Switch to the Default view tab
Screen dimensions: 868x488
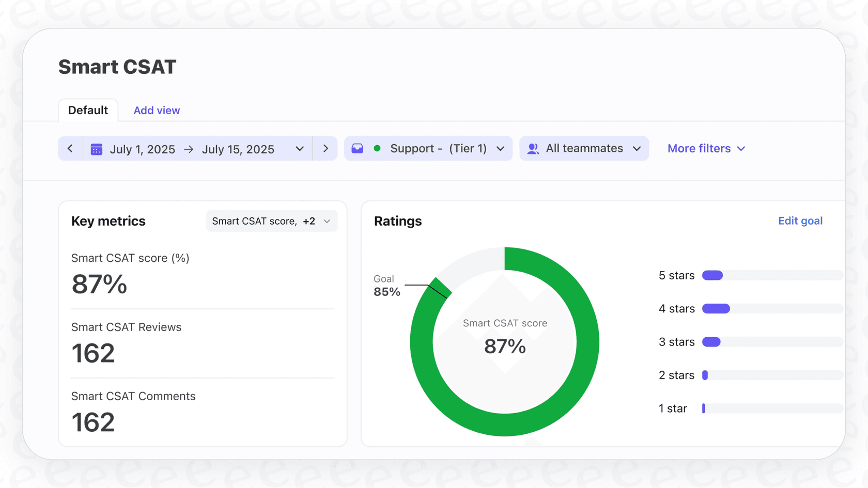click(x=88, y=111)
